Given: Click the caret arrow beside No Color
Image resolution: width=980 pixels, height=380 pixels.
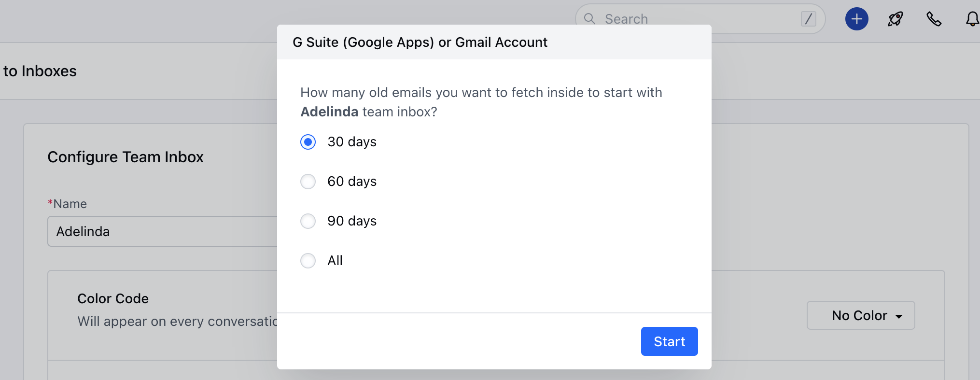Looking at the screenshot, I should [899, 316].
